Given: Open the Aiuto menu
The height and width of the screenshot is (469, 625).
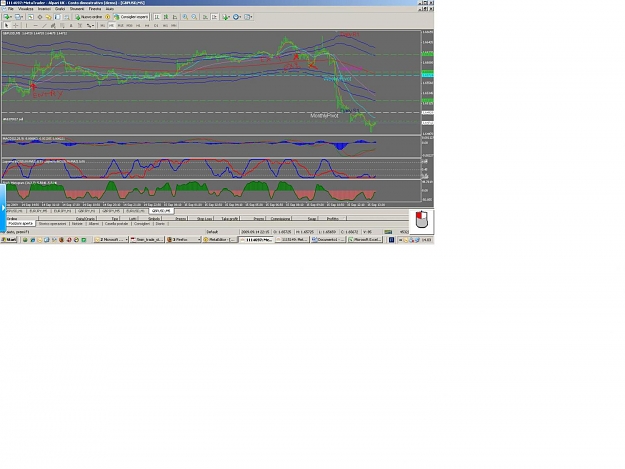Looking at the screenshot, I should pyautogui.click(x=110, y=8).
